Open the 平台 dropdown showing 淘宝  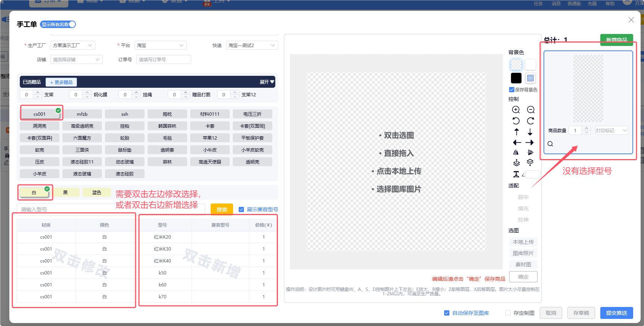[161, 45]
